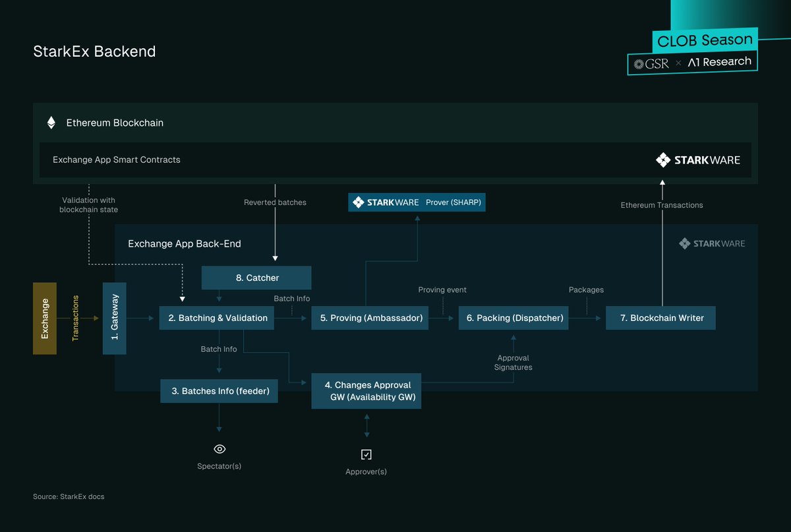
Task: Select the 2. Batching & Validation node
Action: coord(216,318)
